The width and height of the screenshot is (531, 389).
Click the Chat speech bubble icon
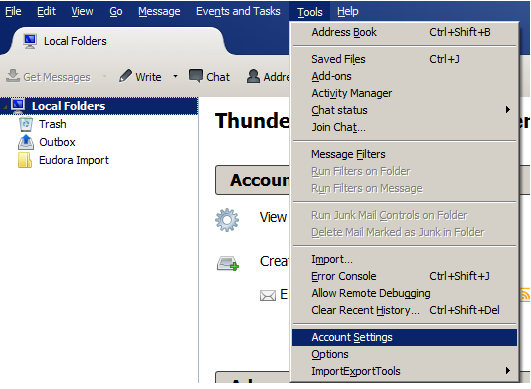pyautogui.click(x=196, y=76)
